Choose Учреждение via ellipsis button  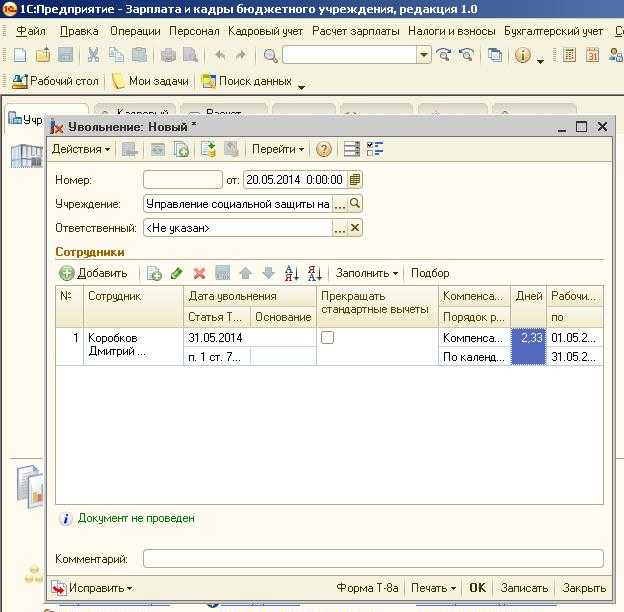click(x=339, y=204)
